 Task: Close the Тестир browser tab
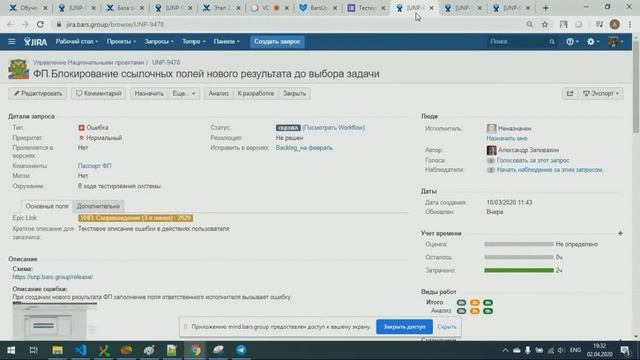pyautogui.click(x=383, y=8)
